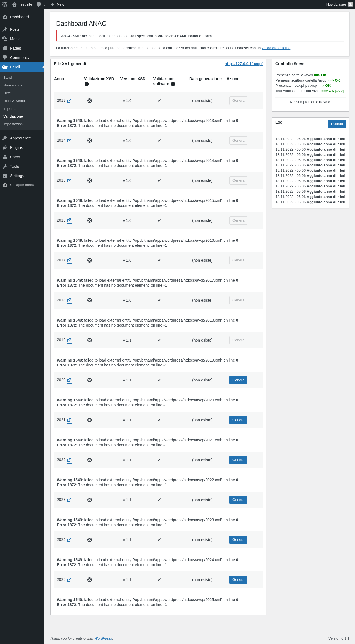This screenshot has width=355, height=644.
Task: Open external link icon for 2025
Action: [x=69, y=580]
